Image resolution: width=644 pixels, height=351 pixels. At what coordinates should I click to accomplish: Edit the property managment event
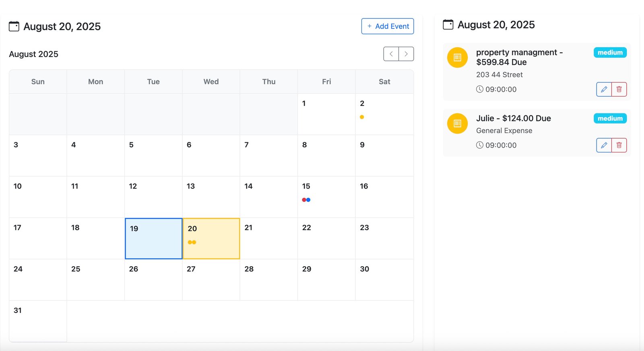pos(604,89)
